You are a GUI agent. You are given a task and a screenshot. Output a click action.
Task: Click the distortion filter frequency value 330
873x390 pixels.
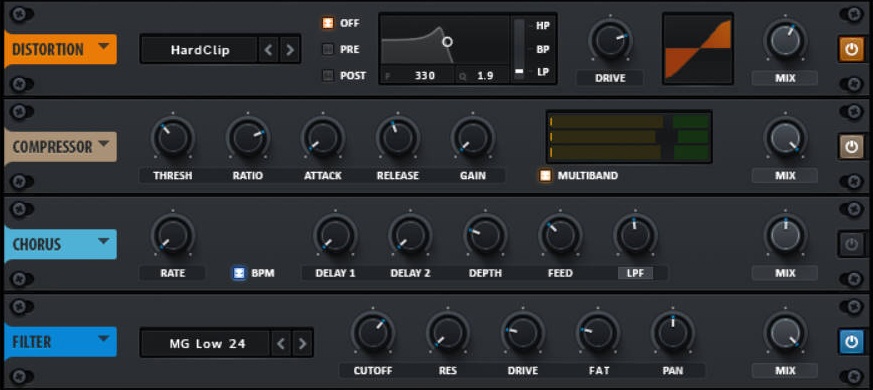[x=424, y=75]
